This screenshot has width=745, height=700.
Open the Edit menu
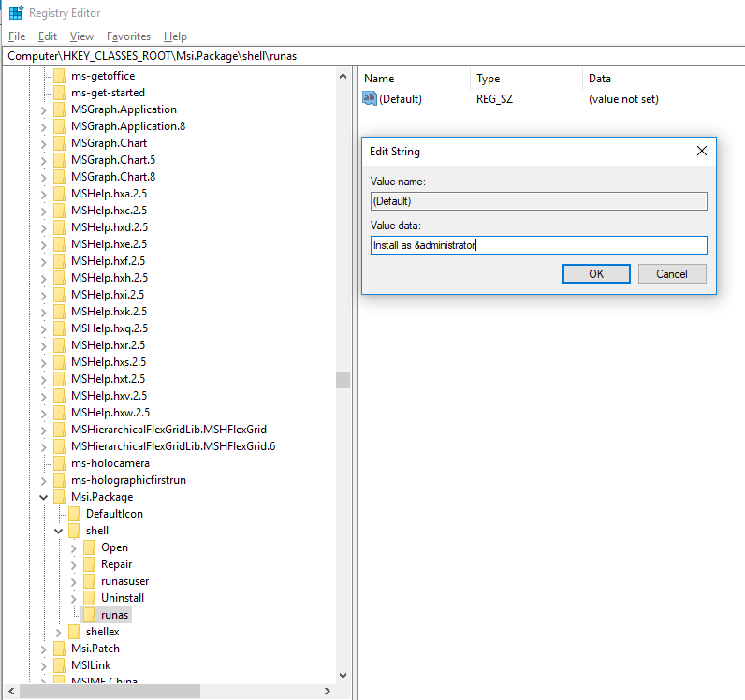48,36
